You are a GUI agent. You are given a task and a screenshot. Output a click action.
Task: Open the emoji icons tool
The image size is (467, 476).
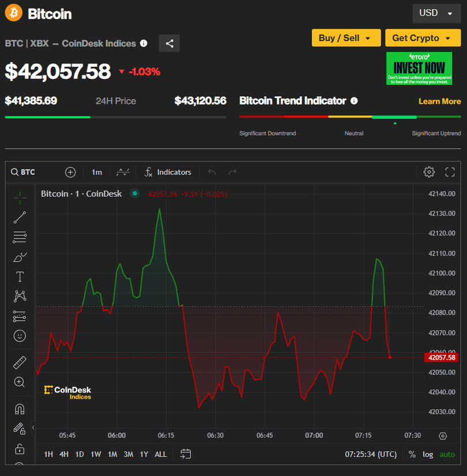click(x=20, y=335)
